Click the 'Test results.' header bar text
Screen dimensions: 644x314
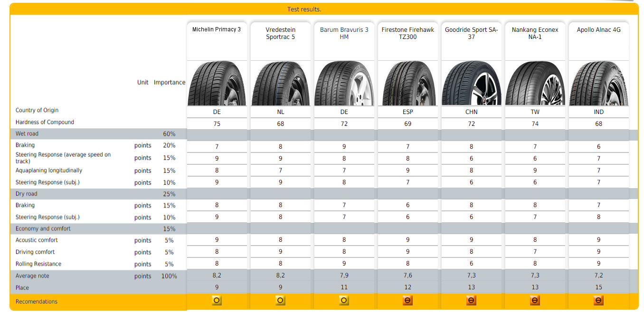(304, 10)
